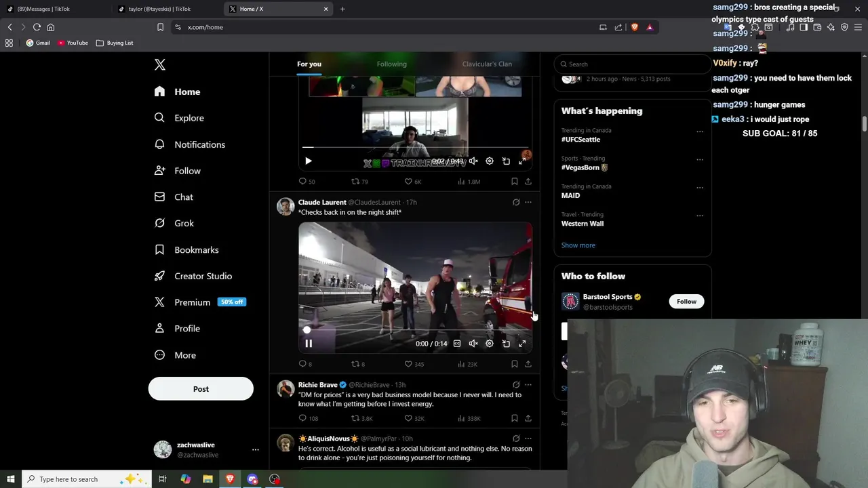Bookmark Claude Laurent's post
Viewport: 868px width, 488px height.
coord(514,364)
